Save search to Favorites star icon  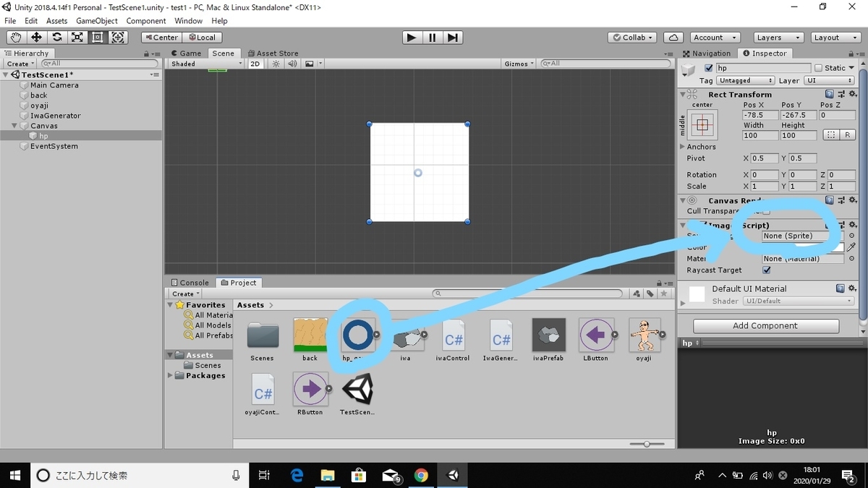pyautogui.click(x=663, y=294)
